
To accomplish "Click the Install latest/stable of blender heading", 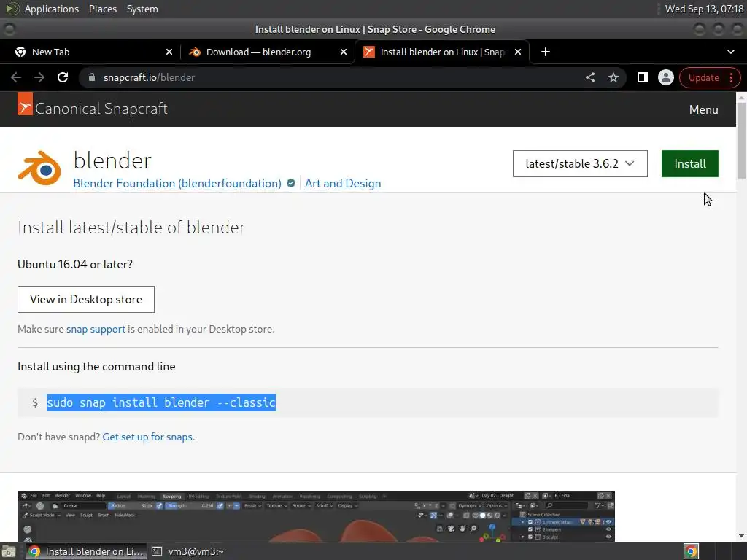I will (x=131, y=227).
